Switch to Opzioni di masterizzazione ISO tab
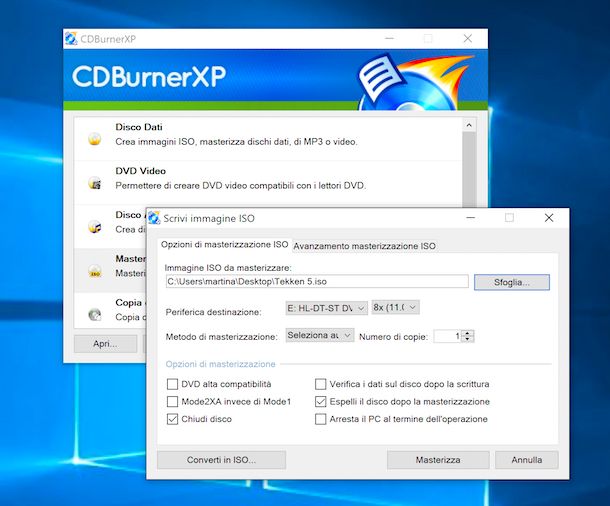This screenshot has height=506, width=610. tap(224, 245)
